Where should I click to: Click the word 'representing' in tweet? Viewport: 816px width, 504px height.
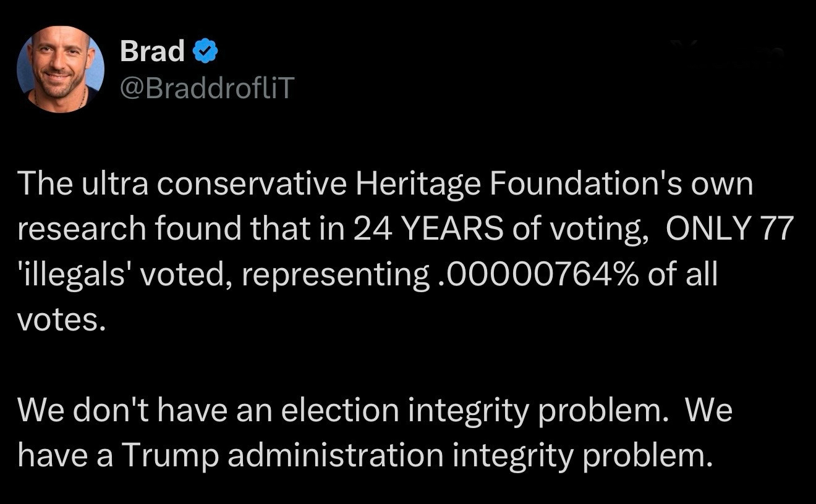click(333, 274)
